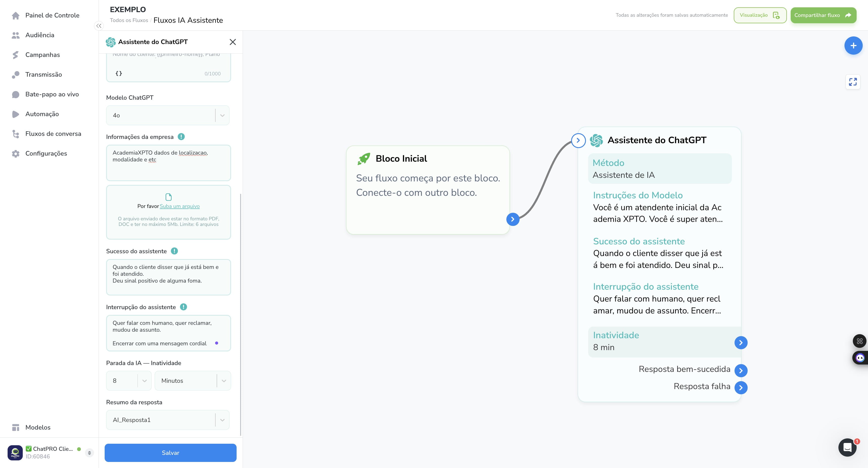This screenshot has height=468, width=868.
Task: Click the side panel vertical scrollbar
Action: [241, 314]
